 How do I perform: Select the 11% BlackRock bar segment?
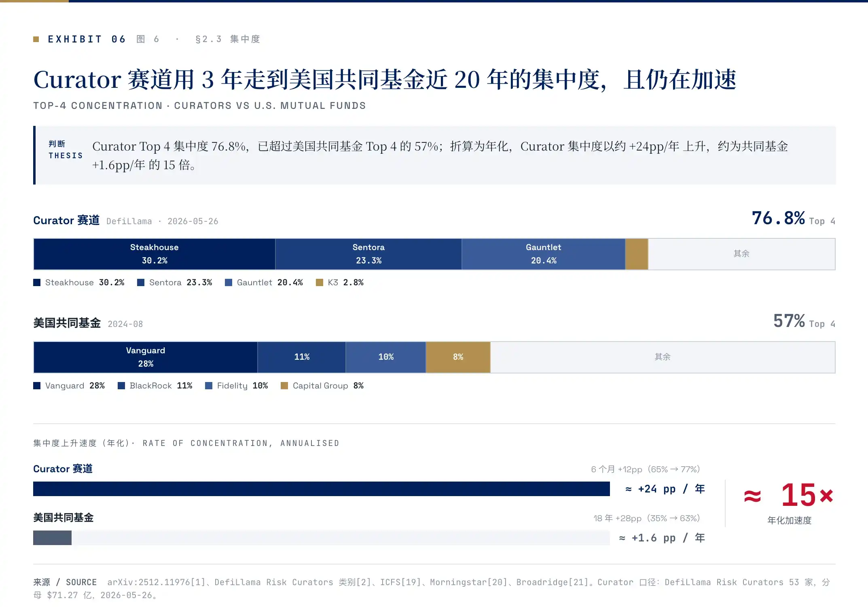pos(302,357)
